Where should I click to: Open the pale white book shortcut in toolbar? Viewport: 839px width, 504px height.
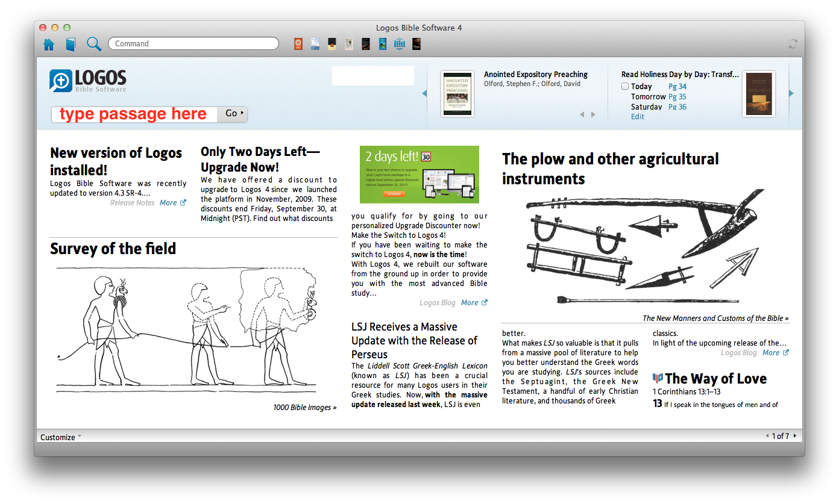348,44
